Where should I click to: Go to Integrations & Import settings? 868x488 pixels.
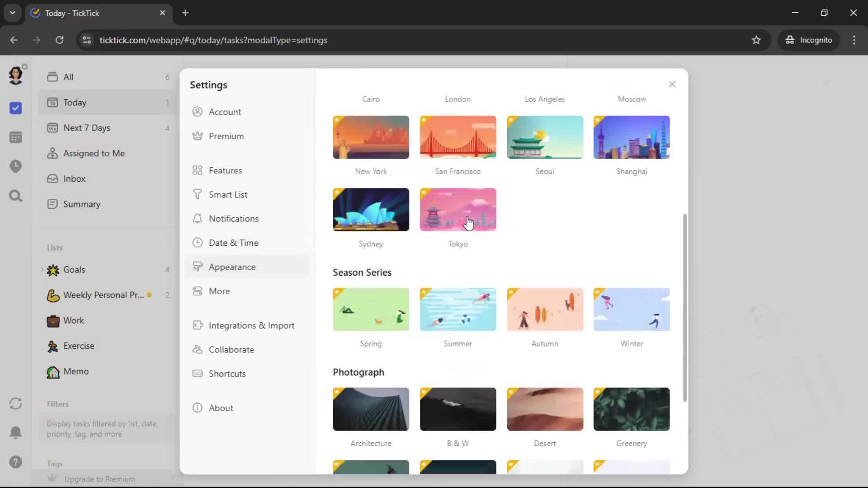pos(251,326)
